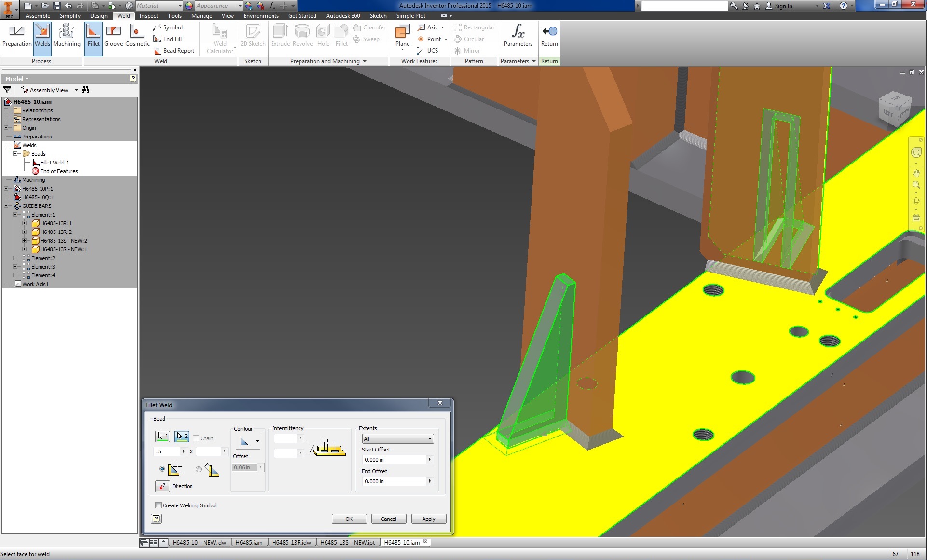Select the Preparation process tool
The height and width of the screenshot is (560, 927).
click(x=17, y=36)
